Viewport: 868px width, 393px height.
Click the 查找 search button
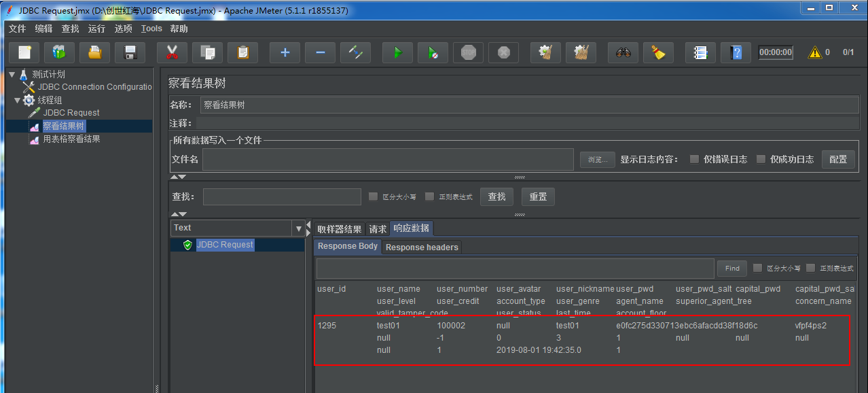tap(496, 196)
